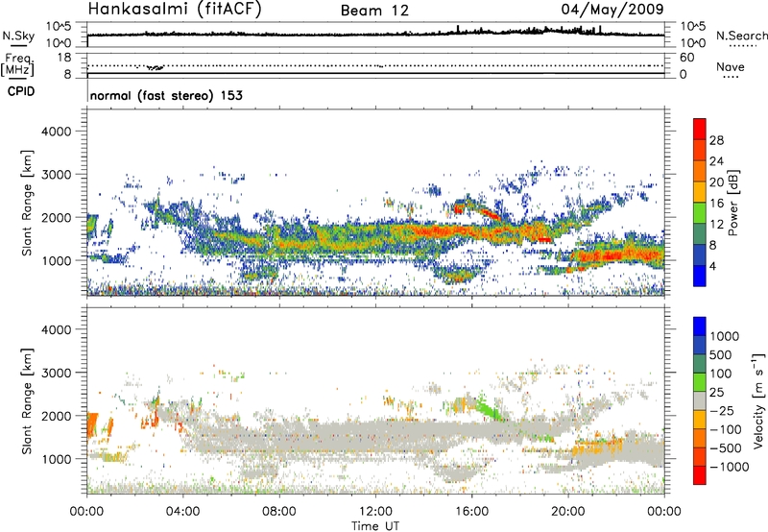Screen dimensions: 768x532
Task: Click the -25 value on the velocity colorbar
Action: tap(724, 411)
